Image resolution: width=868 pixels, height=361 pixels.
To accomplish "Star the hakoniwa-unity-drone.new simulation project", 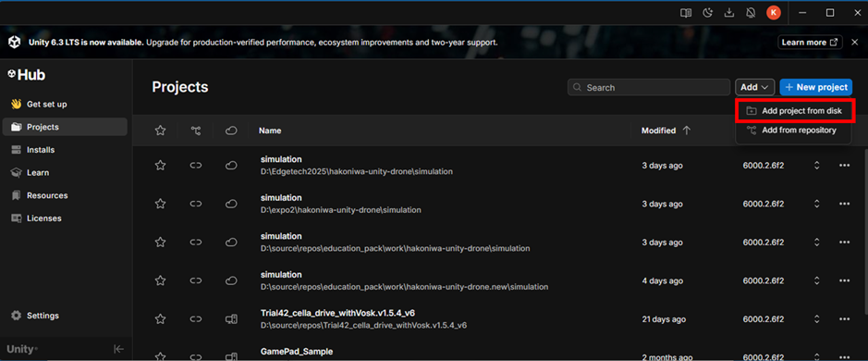I will pyautogui.click(x=161, y=280).
